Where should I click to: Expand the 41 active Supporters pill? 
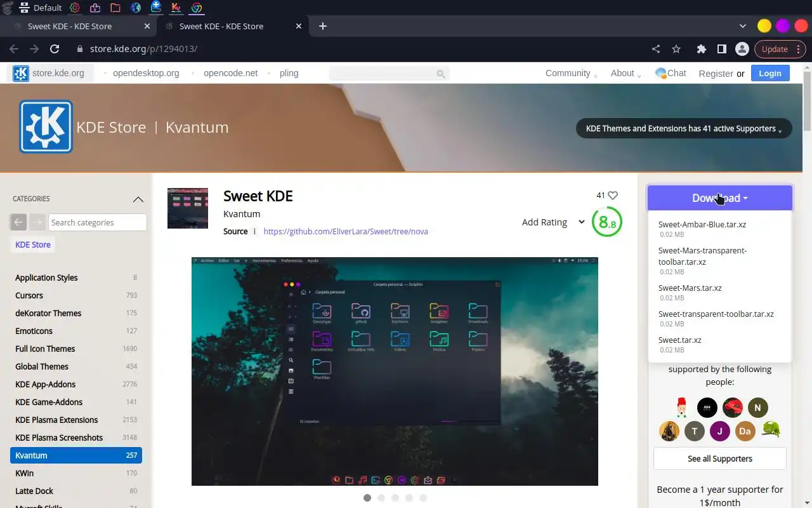[x=684, y=128]
